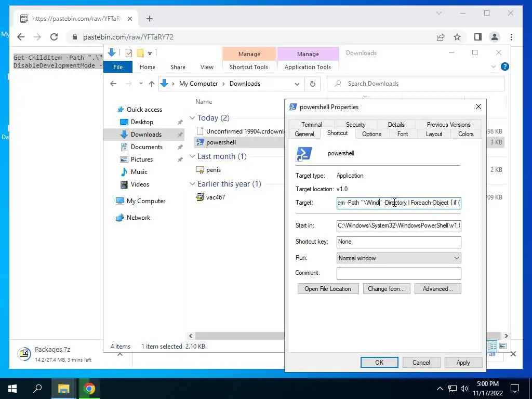
Task: Select Quick access in navigation pane
Action: coord(144,110)
